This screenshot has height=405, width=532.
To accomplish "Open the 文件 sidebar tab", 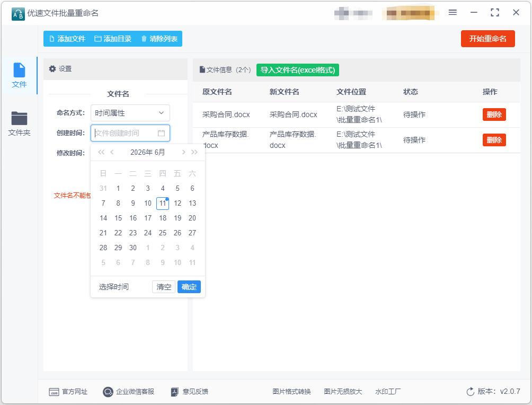I will click(19, 75).
